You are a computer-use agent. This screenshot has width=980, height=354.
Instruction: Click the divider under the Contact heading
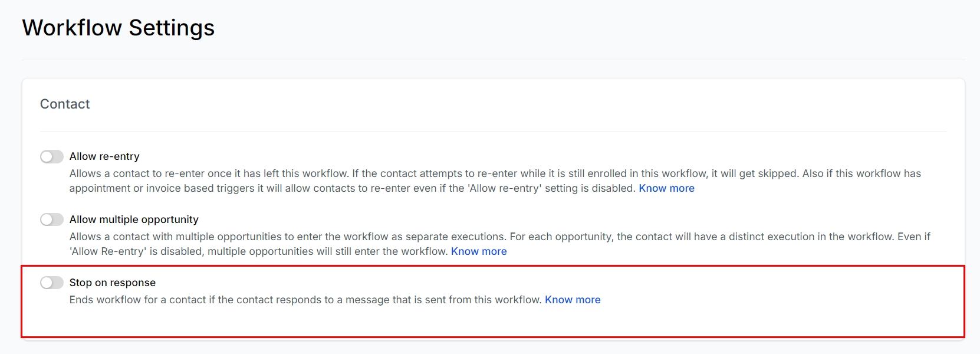point(493,132)
